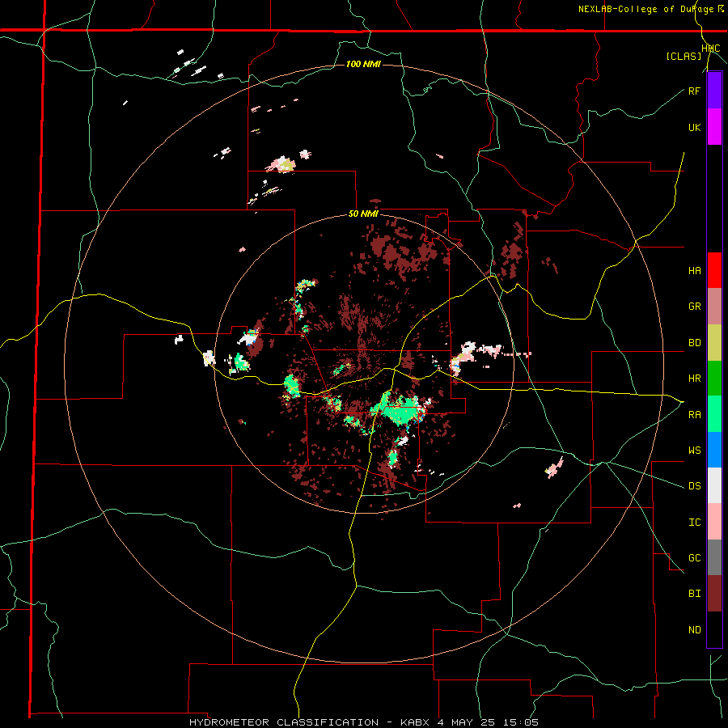
Task: Click the dark green HR legend swatch
Action: coord(714,379)
